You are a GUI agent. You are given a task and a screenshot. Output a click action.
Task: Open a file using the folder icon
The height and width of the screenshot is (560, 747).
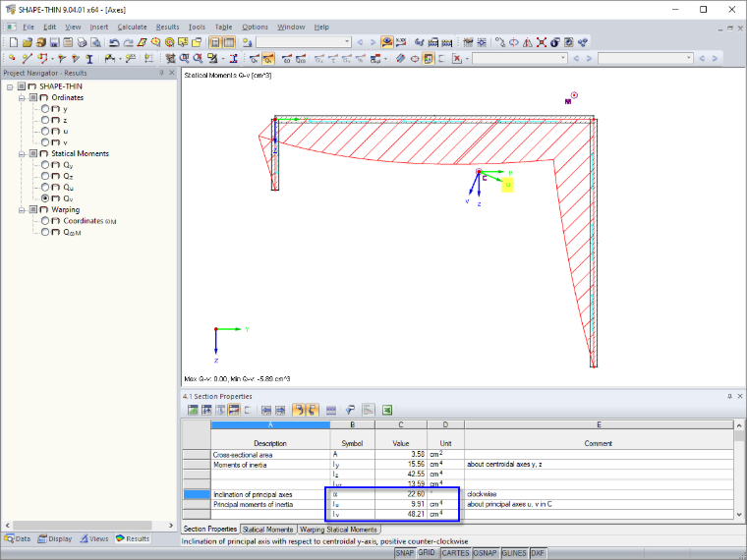[x=28, y=42]
